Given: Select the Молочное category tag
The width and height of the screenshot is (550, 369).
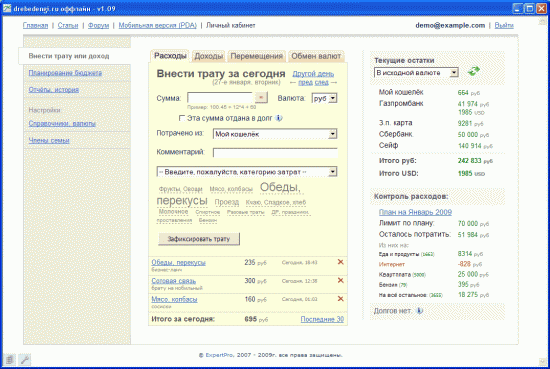Looking at the screenshot, I should (x=173, y=212).
